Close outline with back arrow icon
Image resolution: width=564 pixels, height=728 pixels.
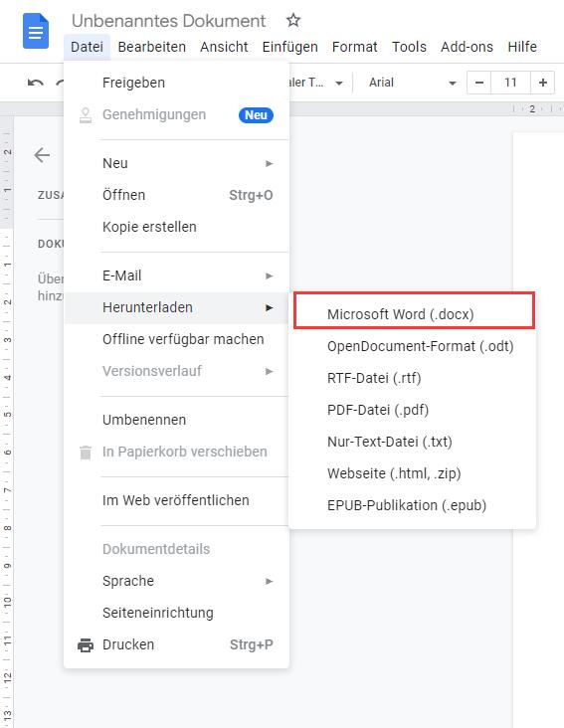(x=42, y=155)
